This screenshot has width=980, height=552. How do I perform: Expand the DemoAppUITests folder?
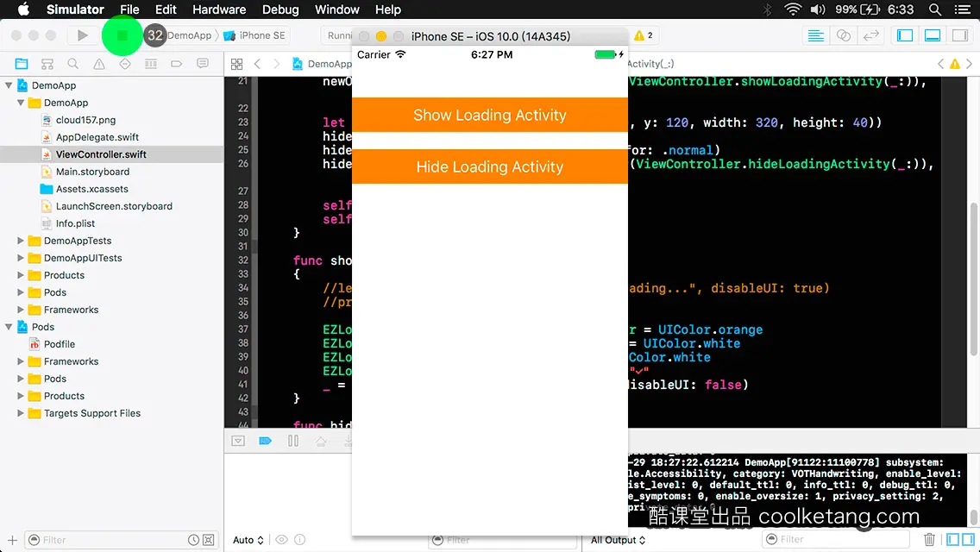[21, 258]
